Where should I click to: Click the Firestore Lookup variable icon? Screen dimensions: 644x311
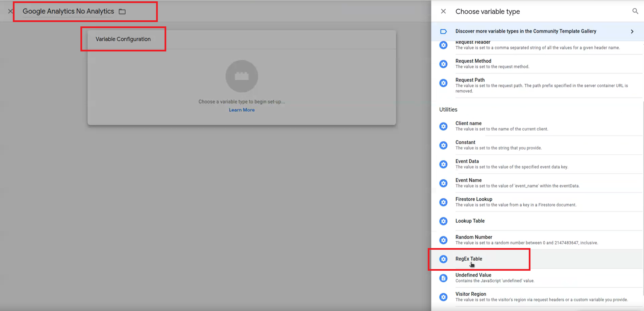(x=443, y=202)
